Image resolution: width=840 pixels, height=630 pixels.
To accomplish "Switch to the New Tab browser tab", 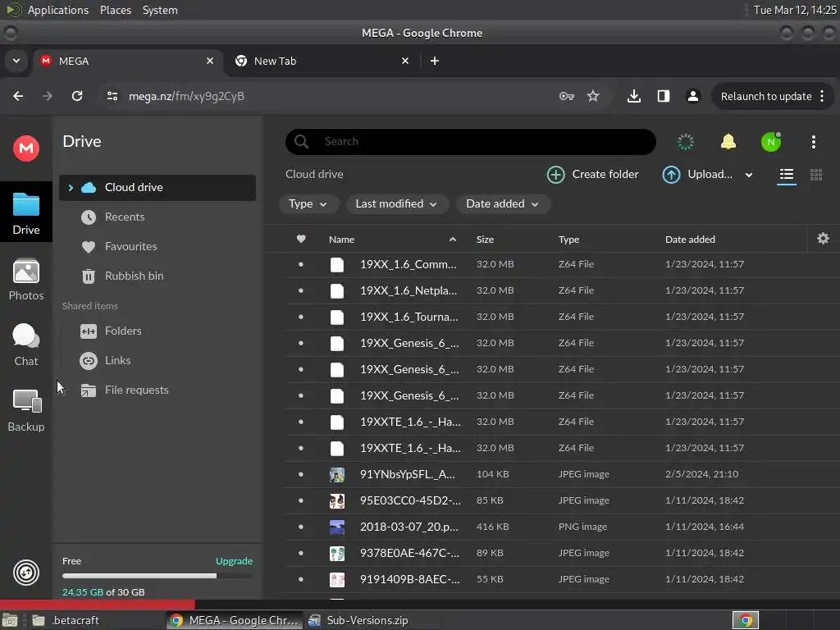I will 322,61.
